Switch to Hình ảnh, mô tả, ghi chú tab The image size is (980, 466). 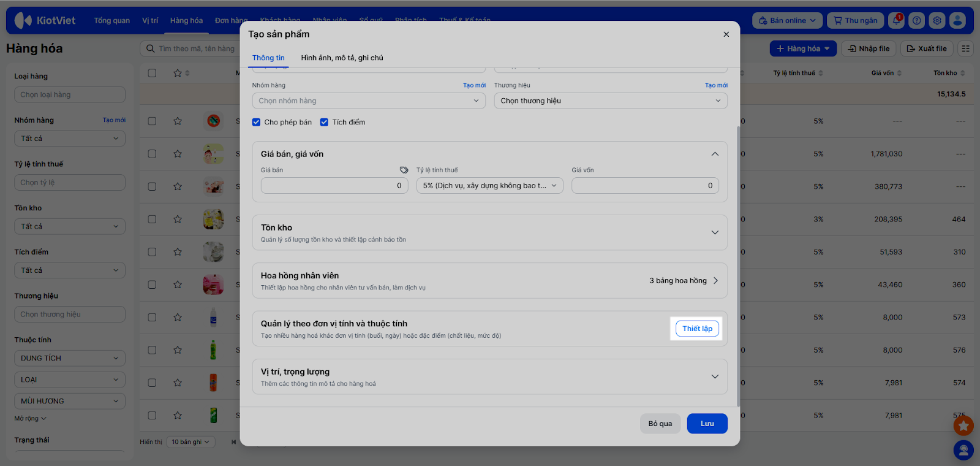click(x=342, y=58)
